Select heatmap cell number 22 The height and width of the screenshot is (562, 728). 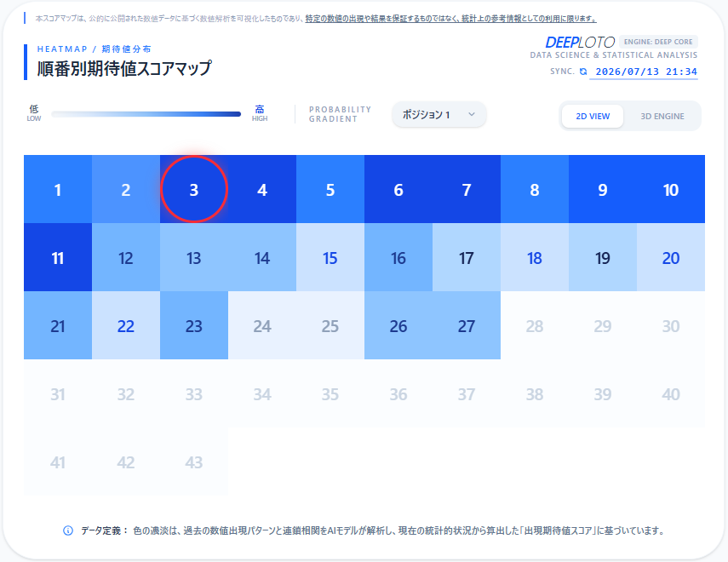click(126, 325)
